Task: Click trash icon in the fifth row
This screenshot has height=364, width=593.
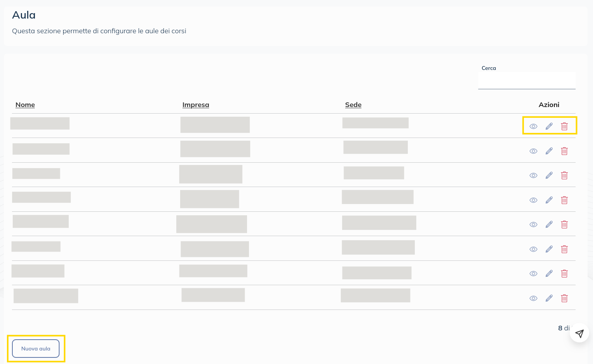Action: (564, 225)
